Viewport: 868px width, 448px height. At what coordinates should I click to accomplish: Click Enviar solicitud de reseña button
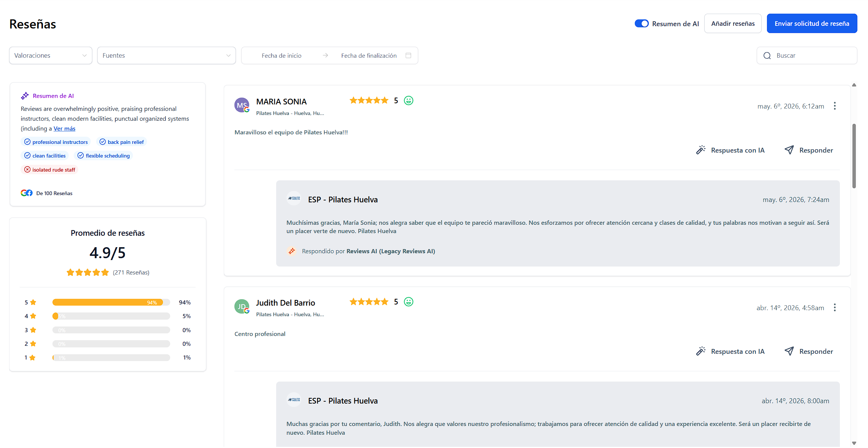[812, 24]
